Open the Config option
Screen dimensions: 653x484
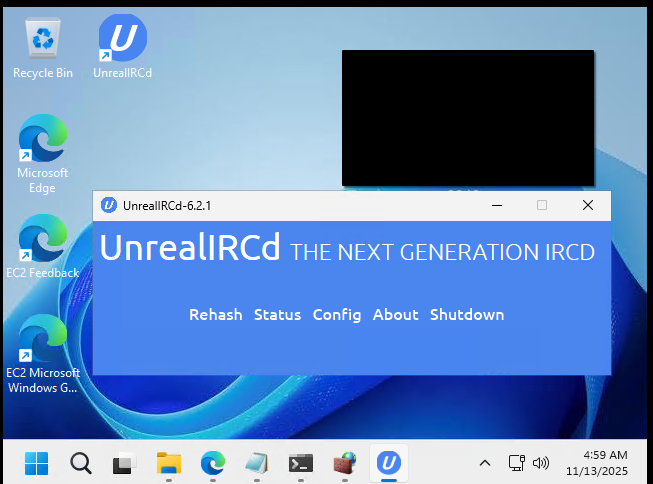pyautogui.click(x=337, y=315)
